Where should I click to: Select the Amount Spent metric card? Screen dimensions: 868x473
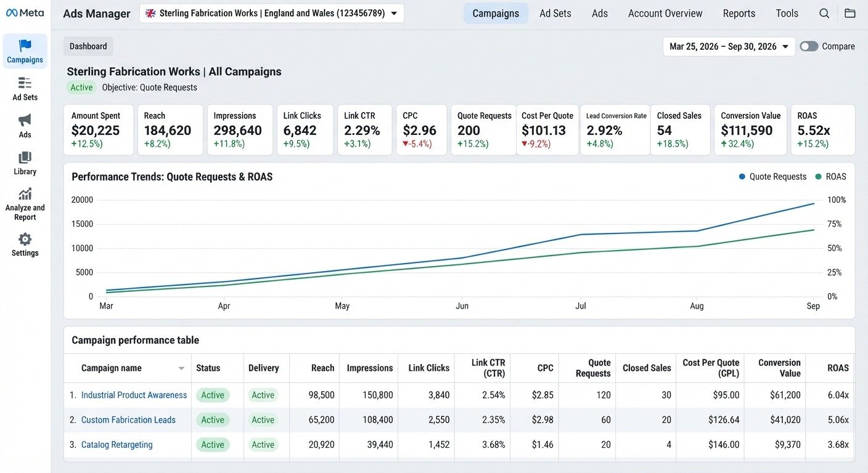(x=99, y=130)
